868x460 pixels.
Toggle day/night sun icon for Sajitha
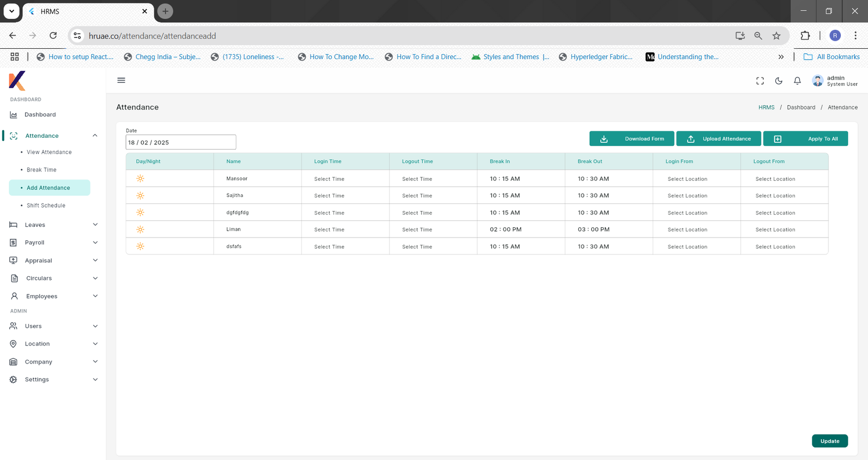click(x=140, y=195)
